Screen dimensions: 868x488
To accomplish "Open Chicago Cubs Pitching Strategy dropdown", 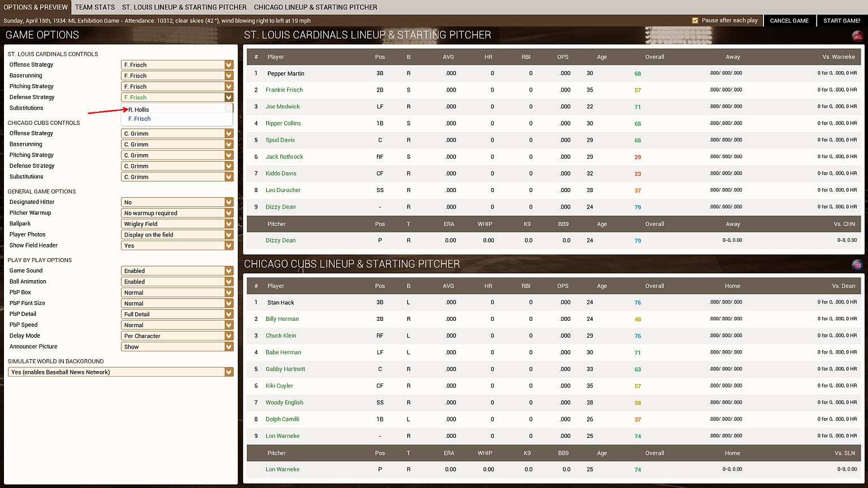I will [x=177, y=155].
